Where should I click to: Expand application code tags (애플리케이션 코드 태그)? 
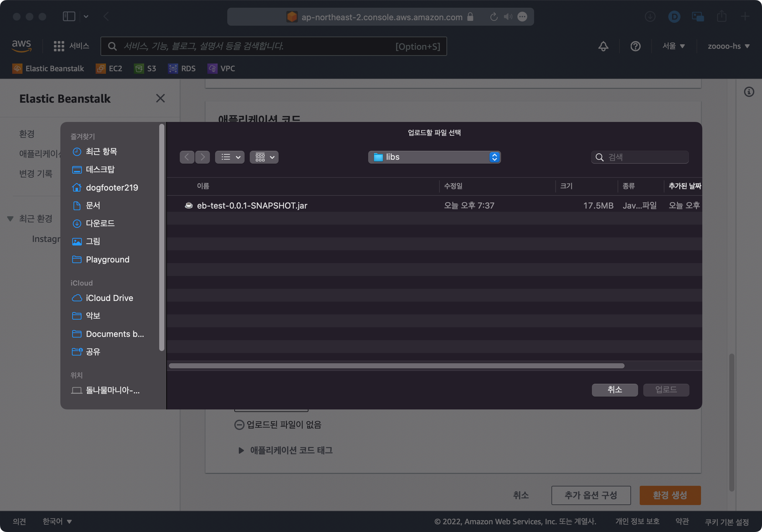click(x=285, y=450)
